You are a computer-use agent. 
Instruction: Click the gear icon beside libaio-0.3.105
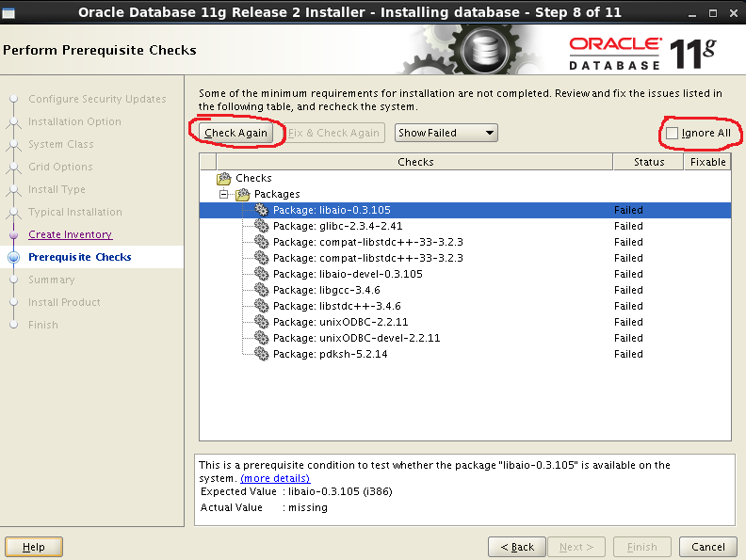(261, 210)
